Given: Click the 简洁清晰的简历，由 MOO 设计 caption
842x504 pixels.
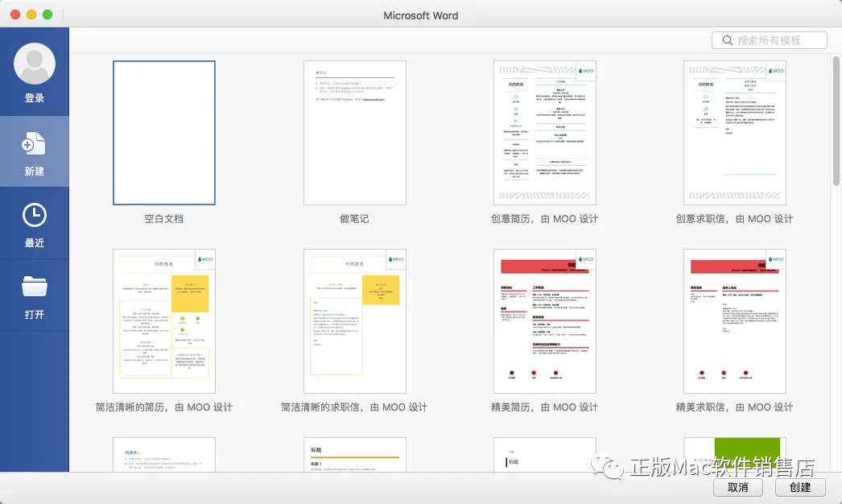Looking at the screenshot, I should (163, 407).
